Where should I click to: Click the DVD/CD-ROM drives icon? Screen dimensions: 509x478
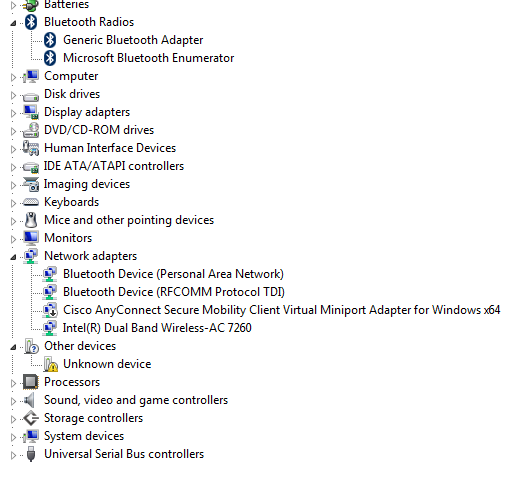(31, 130)
